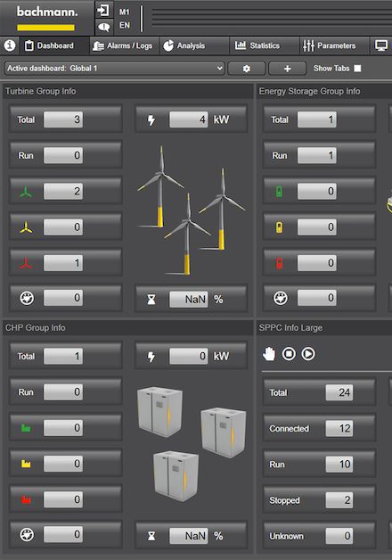The height and width of the screenshot is (560, 392).
Task: Toggle the Show Tabs checkbox
Action: (357, 68)
